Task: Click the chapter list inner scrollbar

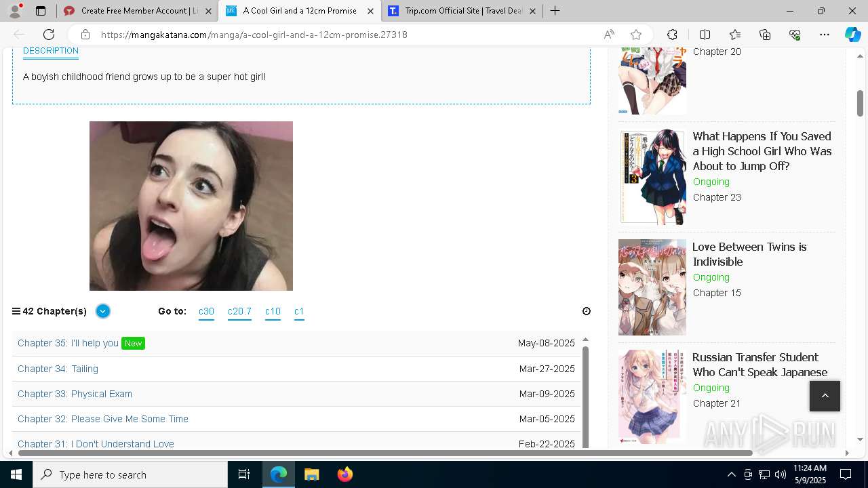Action: [585, 396]
